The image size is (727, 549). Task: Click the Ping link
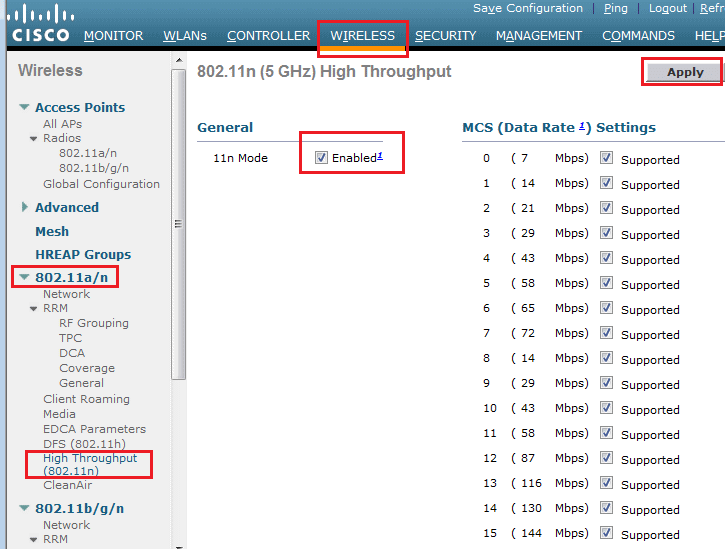[616, 8]
